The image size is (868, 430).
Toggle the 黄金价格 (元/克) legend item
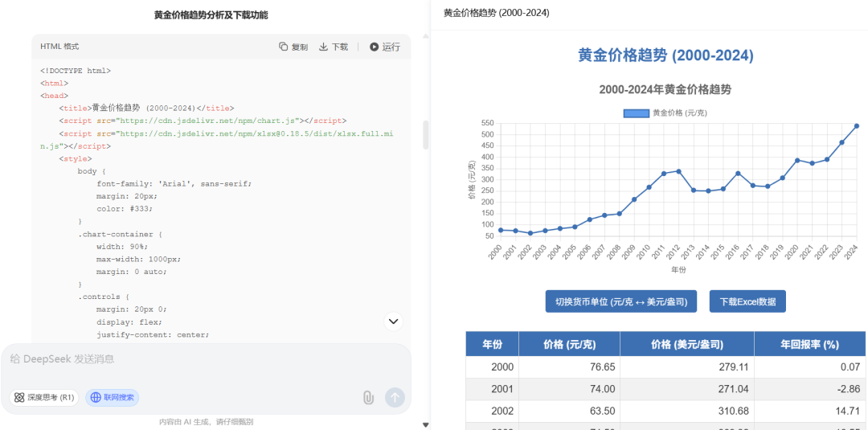tap(665, 113)
